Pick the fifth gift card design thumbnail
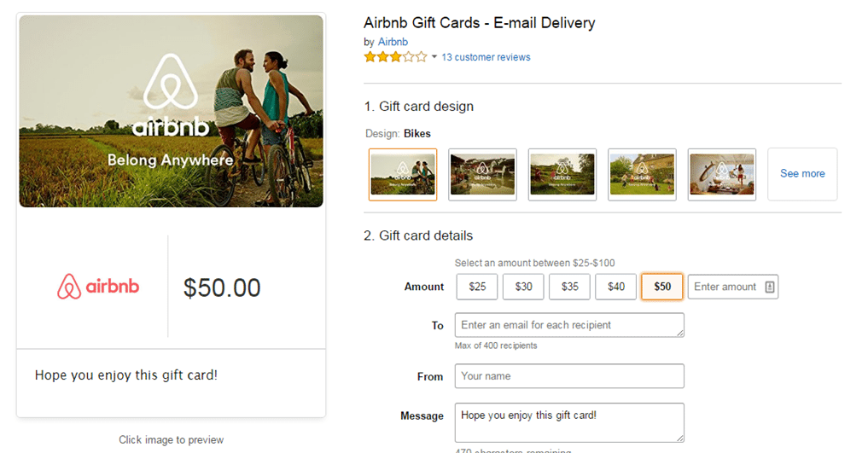The width and height of the screenshot is (868, 453). click(x=721, y=174)
